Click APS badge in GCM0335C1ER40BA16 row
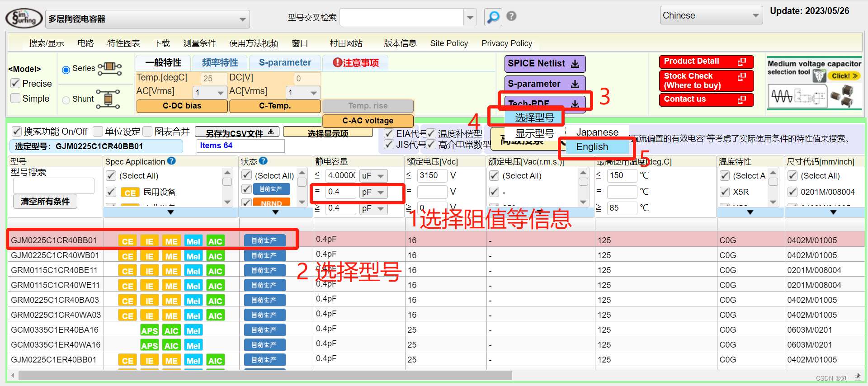 pos(149,331)
